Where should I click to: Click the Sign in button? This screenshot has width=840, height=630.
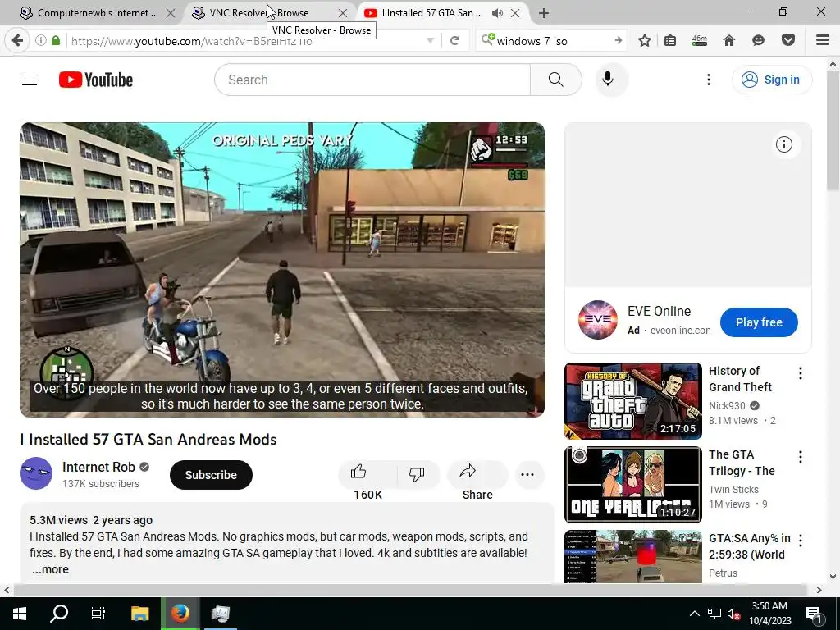pyautogui.click(x=772, y=80)
